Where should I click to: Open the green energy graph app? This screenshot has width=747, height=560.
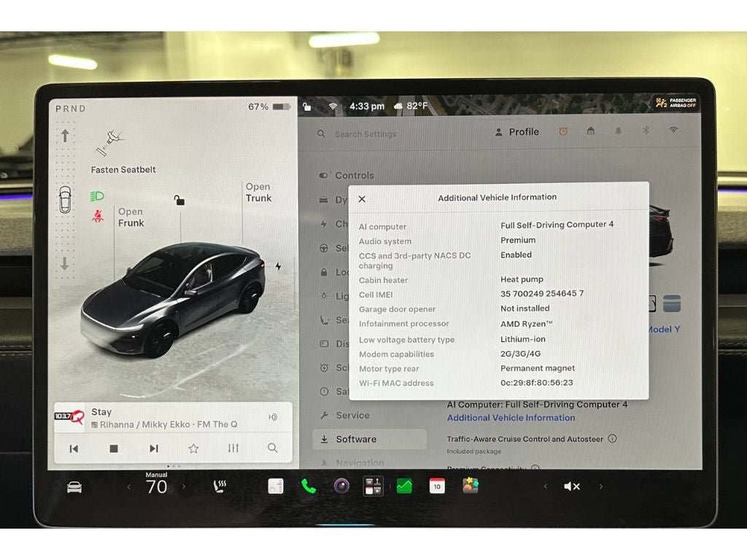[404, 486]
